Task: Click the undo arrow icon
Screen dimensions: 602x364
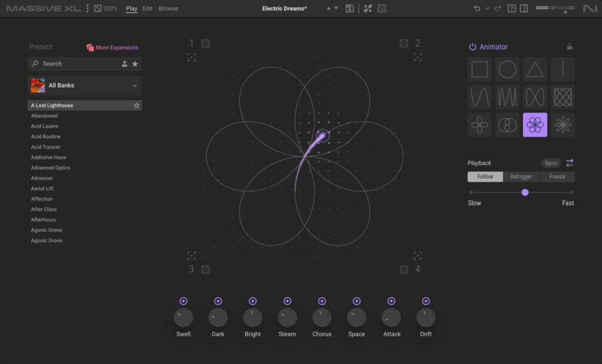Action: click(x=477, y=9)
